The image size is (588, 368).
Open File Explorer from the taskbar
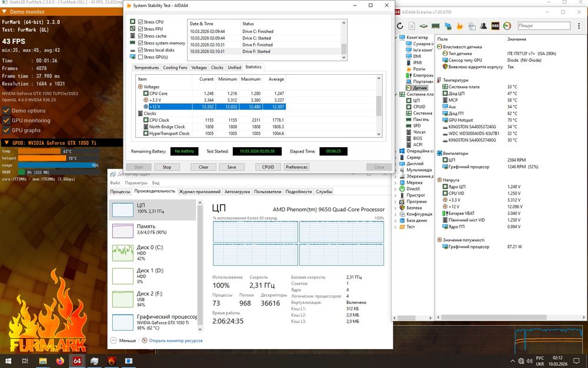coord(42,361)
